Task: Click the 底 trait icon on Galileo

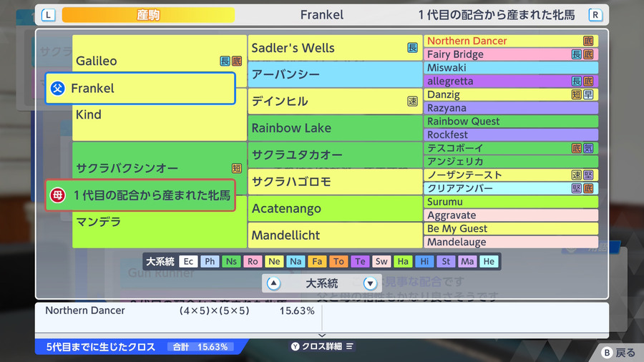Action: click(x=237, y=61)
